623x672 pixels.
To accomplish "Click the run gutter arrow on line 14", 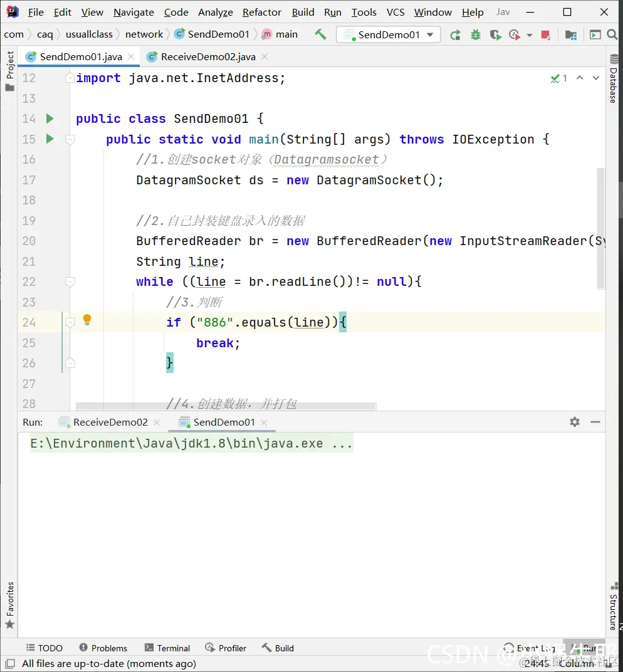I will click(50, 118).
